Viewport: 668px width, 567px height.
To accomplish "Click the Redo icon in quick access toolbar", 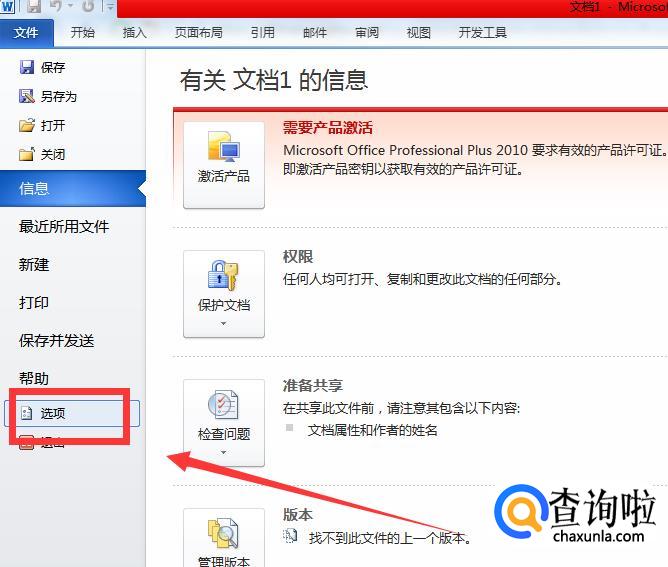I will pos(88,6).
